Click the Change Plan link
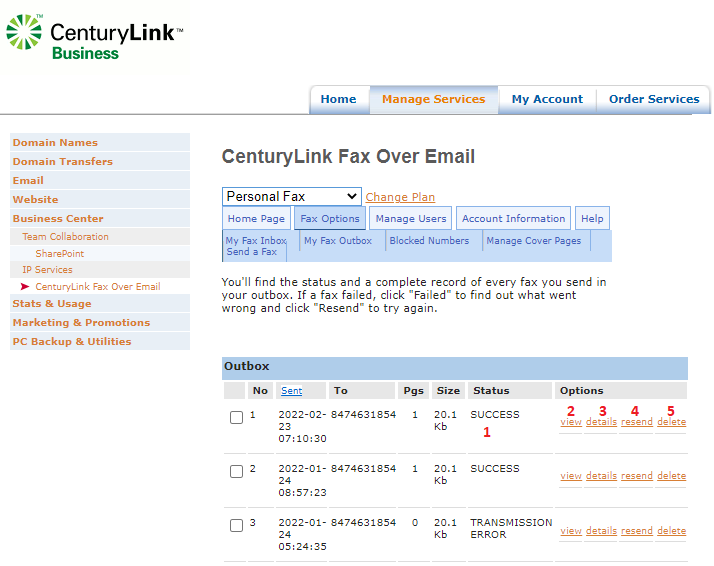 click(x=400, y=197)
